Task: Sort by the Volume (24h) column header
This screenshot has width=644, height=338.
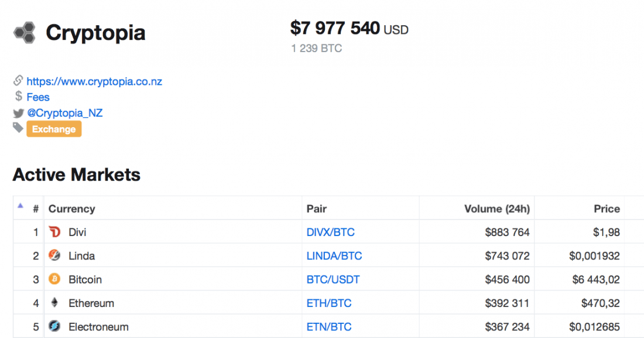Action: (497, 209)
